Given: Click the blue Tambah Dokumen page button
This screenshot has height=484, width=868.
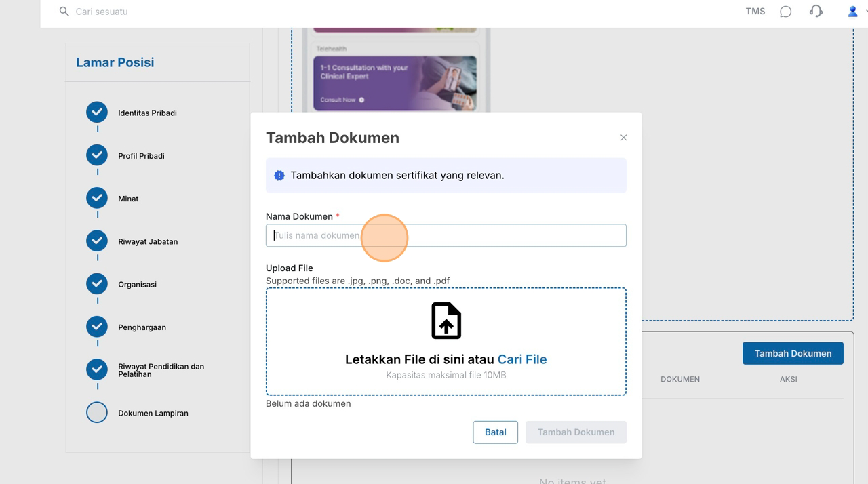Looking at the screenshot, I should (x=793, y=353).
